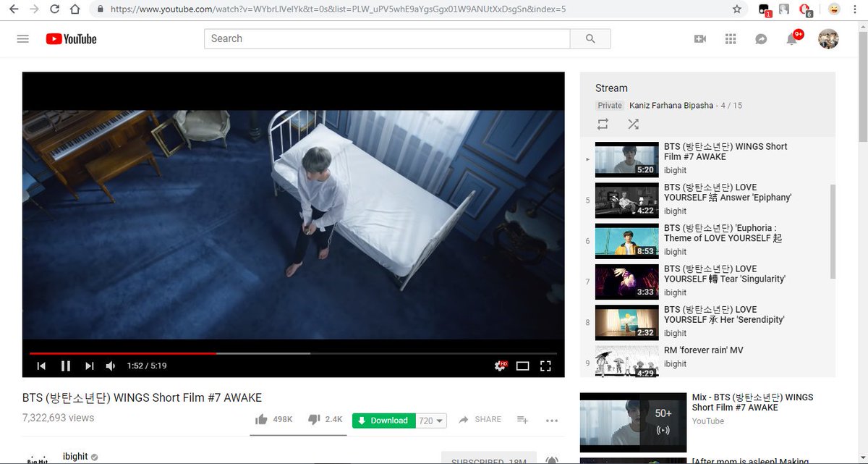
Task: Click in the YouTube search field
Action: coord(387,39)
